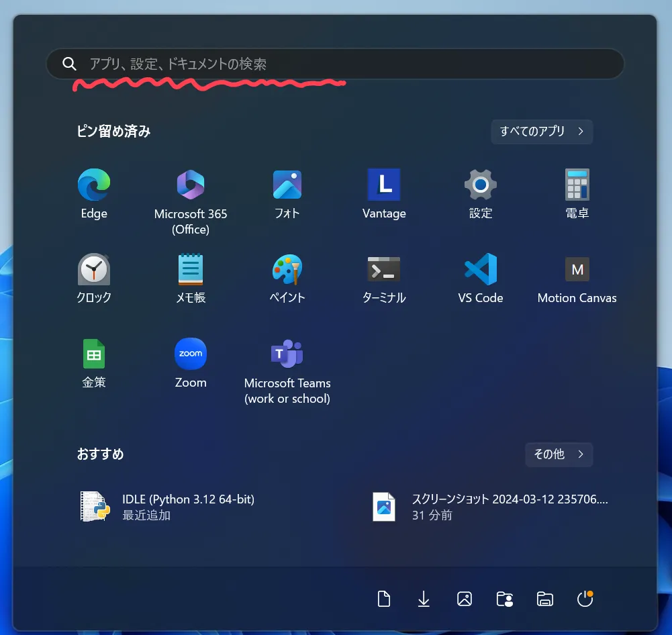
Task: Expand すべてのアプリ all apps list
Action: point(542,132)
